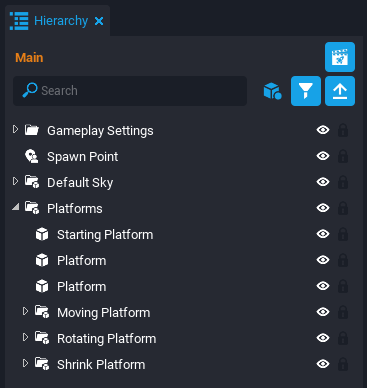Click the scene clapperboard icon button
This screenshot has height=388, width=367.
[x=340, y=57]
